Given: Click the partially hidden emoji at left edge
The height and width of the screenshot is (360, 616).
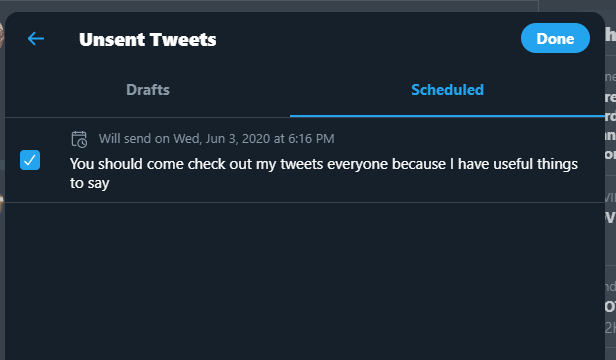Looking at the screenshot, I should point(2,204).
